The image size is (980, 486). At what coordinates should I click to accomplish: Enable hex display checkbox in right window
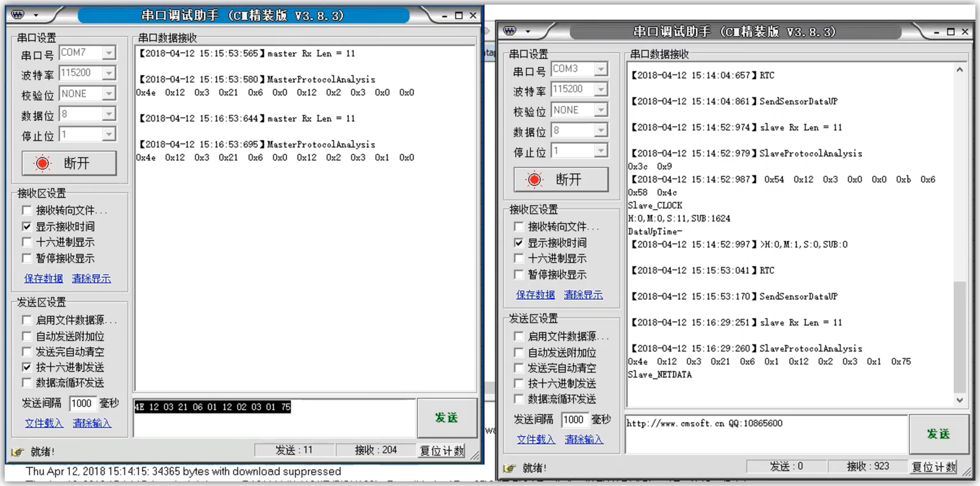(x=518, y=258)
